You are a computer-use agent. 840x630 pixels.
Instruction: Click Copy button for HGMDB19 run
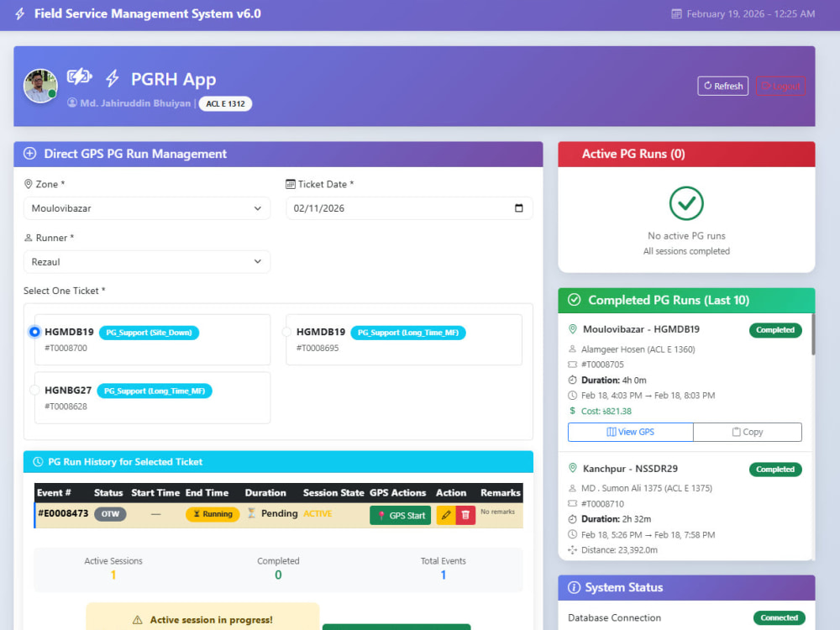click(748, 433)
